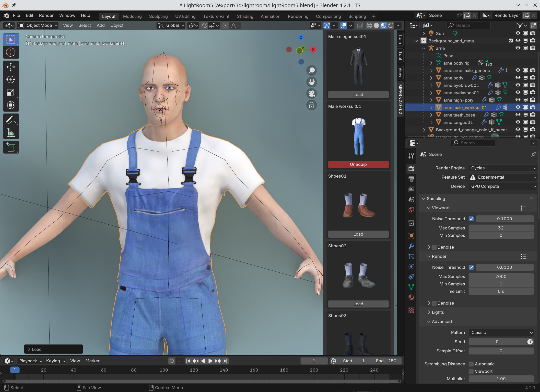The width and height of the screenshot is (540, 392).
Task: Enable Render Denoise checkbox
Action: pyautogui.click(x=434, y=303)
